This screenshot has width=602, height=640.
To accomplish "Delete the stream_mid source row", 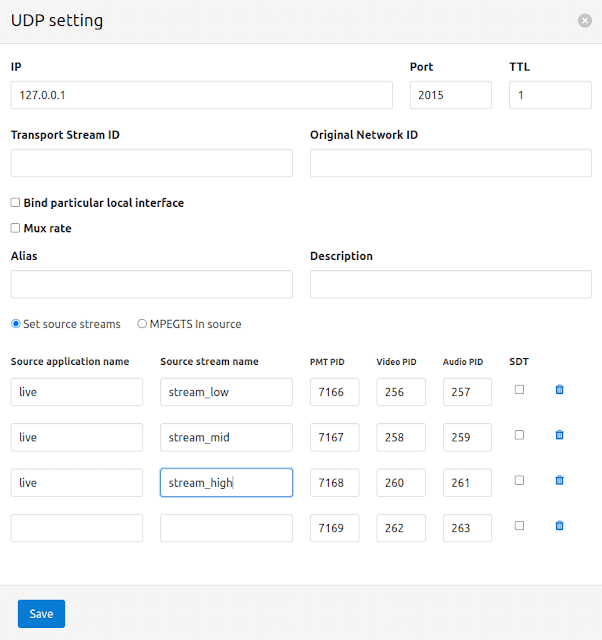I will pyautogui.click(x=559, y=435).
